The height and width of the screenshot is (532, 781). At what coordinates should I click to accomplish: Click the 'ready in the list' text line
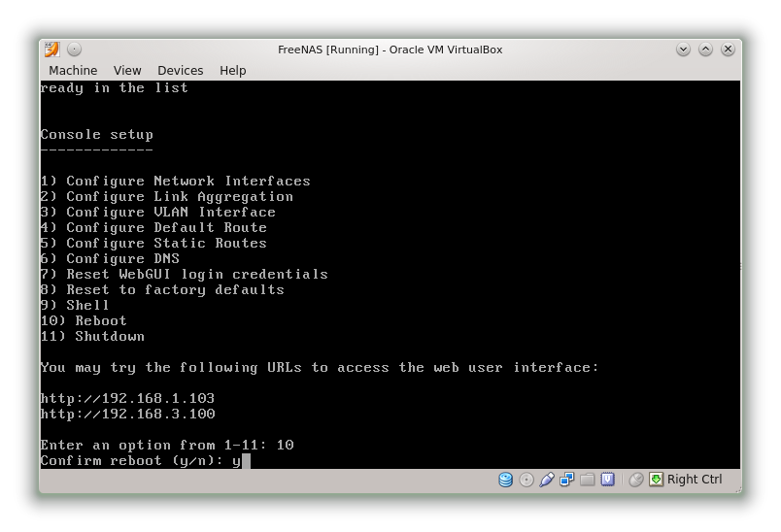tap(114, 87)
